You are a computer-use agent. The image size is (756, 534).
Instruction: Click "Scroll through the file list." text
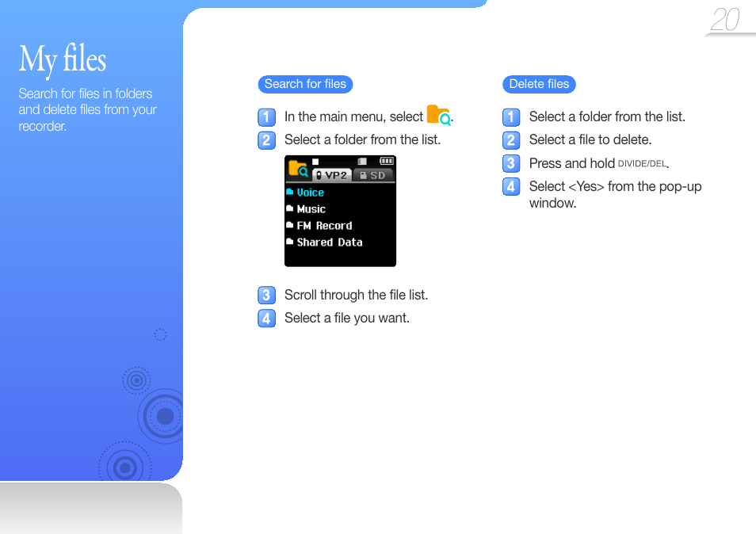357,295
